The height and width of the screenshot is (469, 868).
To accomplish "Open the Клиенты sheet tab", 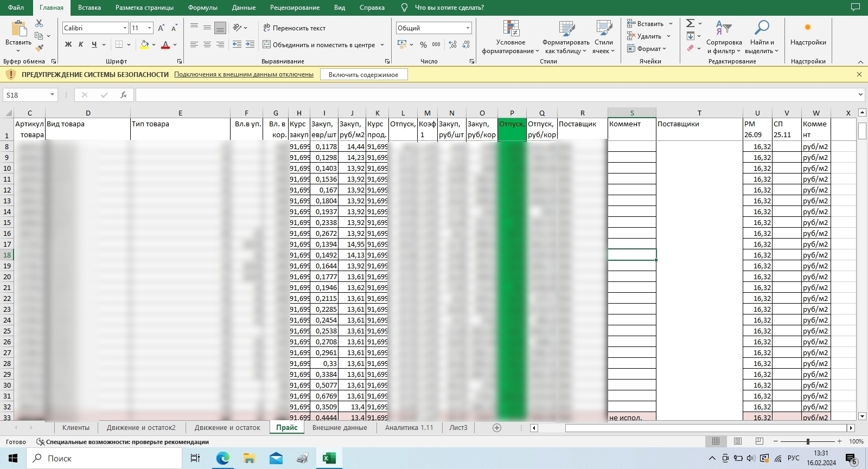I will click(x=76, y=428).
